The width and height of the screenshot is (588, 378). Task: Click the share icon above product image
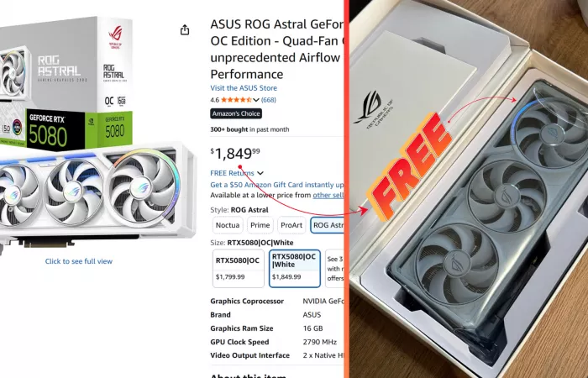point(185,29)
